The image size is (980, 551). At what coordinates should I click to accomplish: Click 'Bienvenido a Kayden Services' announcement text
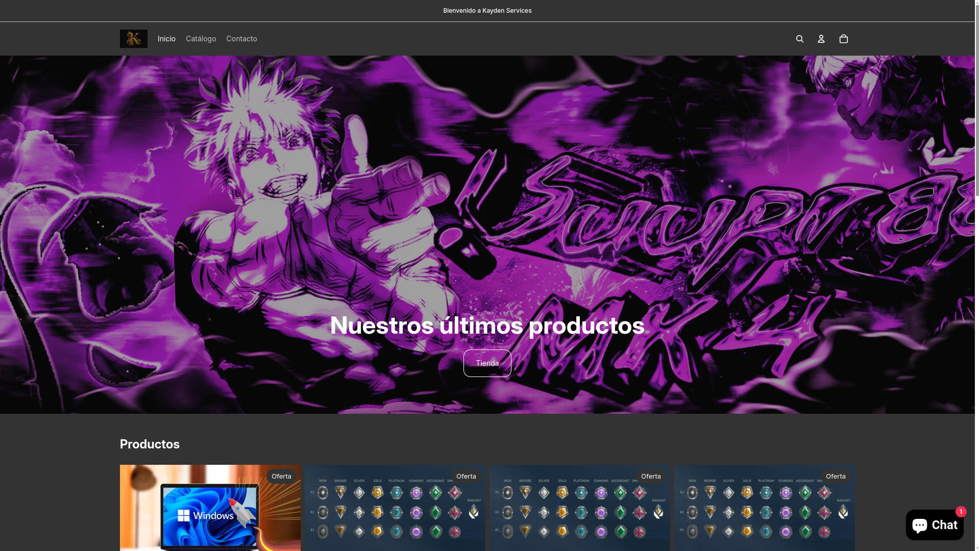487,11
